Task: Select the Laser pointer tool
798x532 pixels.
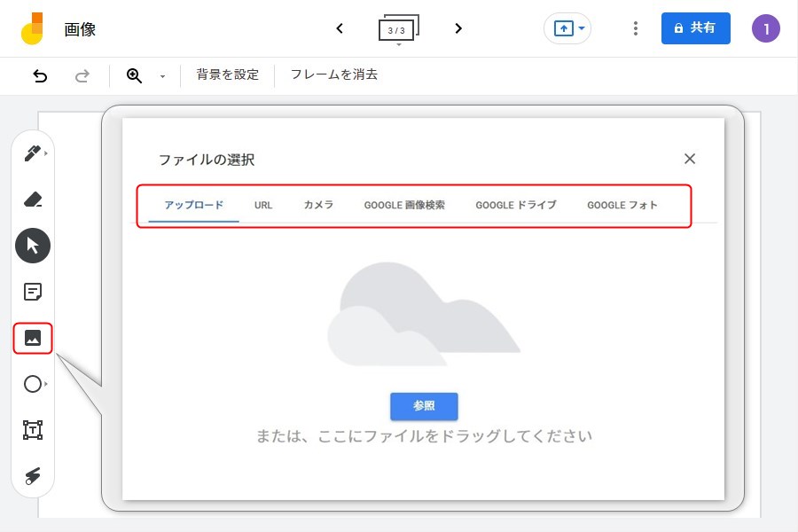Action: coord(33,475)
